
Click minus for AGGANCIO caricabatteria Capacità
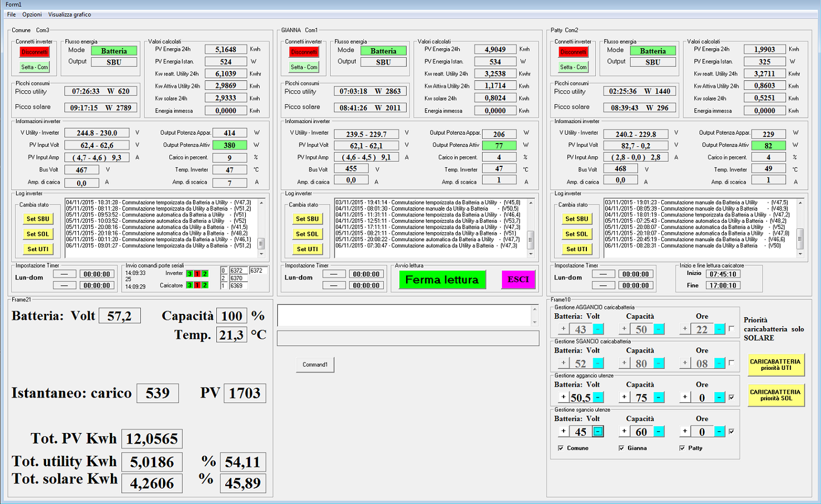[659, 329]
